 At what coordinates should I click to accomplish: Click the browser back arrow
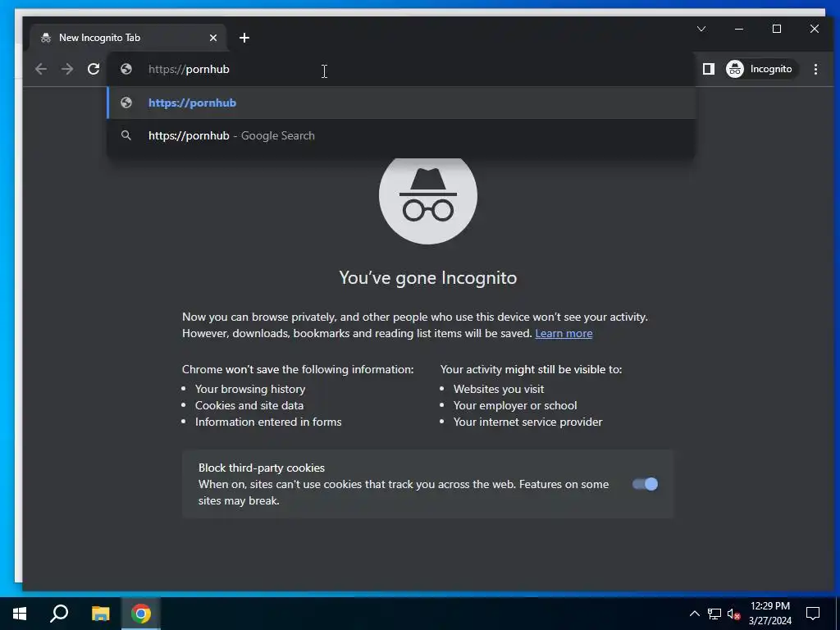(41, 69)
